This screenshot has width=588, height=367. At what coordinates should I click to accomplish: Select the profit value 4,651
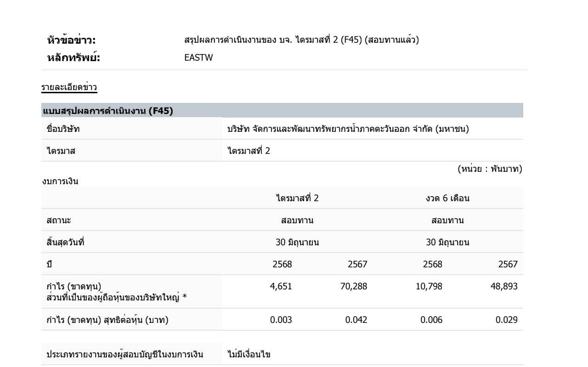pyautogui.click(x=281, y=287)
